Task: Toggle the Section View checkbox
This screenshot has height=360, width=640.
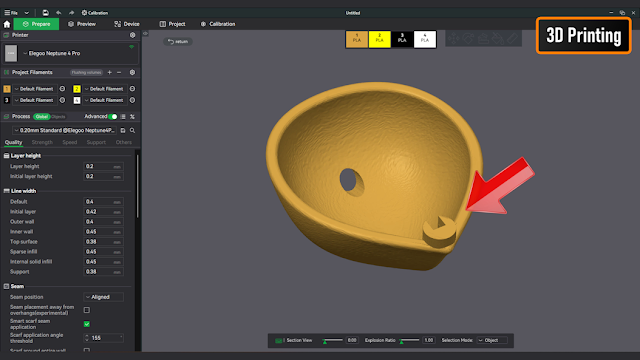Action: pos(278,340)
